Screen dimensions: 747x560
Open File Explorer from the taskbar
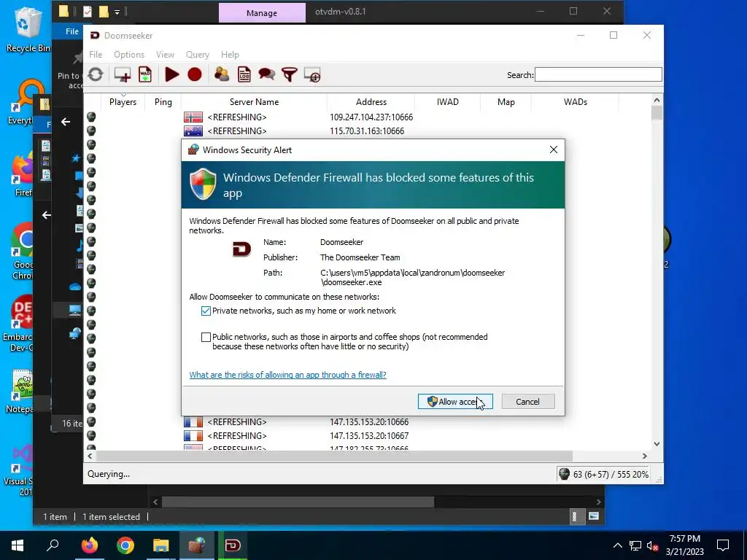(161, 545)
